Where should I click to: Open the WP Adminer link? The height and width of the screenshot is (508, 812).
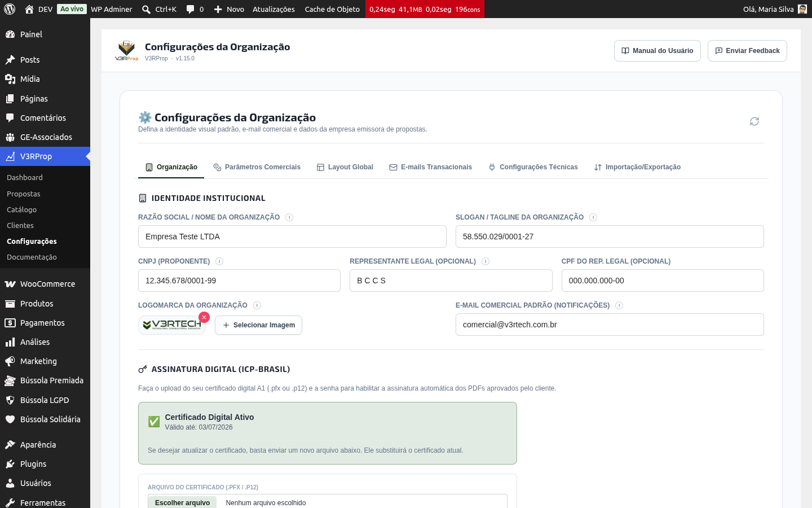[x=112, y=9]
